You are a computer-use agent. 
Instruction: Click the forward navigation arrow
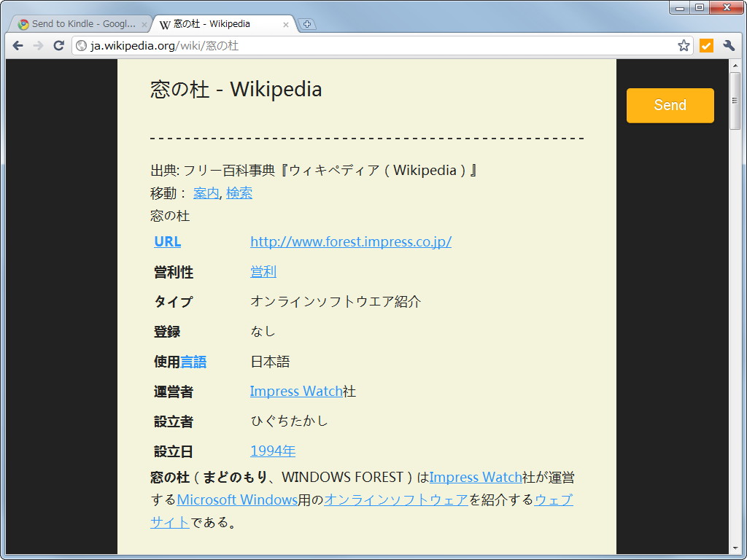pos(38,45)
